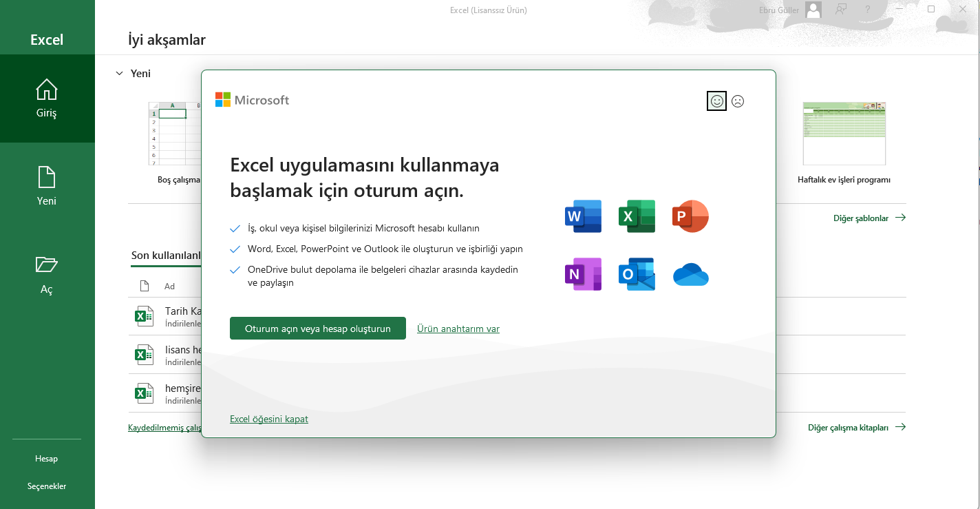Viewport: 980px width, 509px height.
Task: Click the Outlook app icon in dialog
Action: click(x=637, y=274)
